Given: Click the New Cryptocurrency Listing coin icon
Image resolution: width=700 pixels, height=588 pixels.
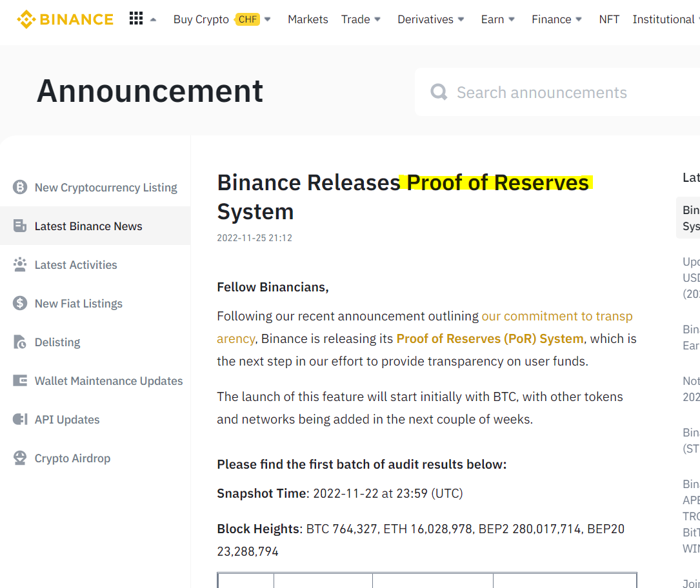Looking at the screenshot, I should 19,187.
